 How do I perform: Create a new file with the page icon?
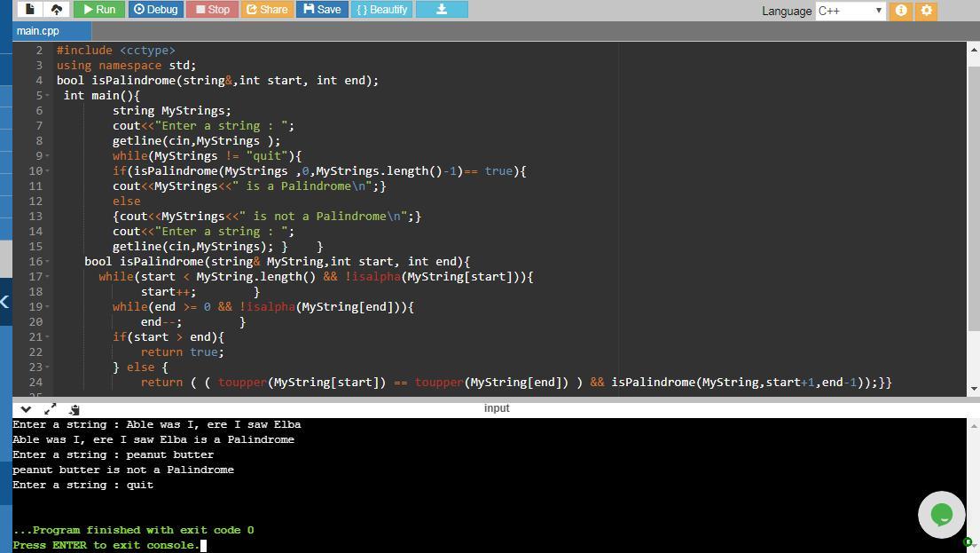30,10
